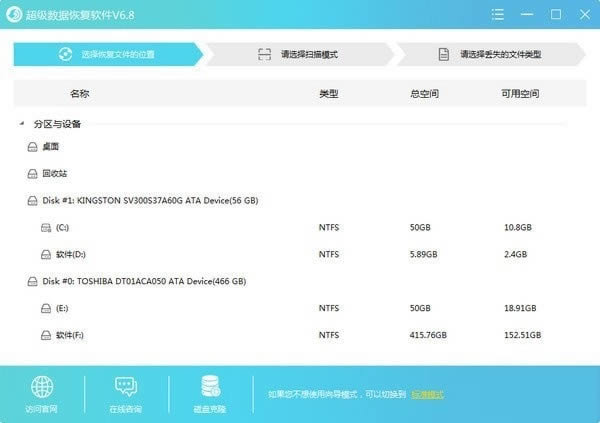Click the recovery location disc icon
Image resolution: width=600 pixels, height=423 pixels.
pyautogui.click(x=65, y=54)
